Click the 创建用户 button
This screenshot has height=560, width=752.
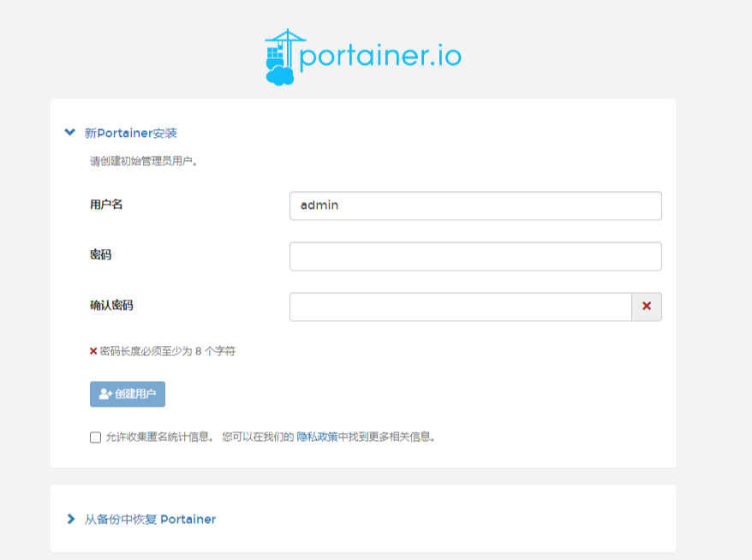pyautogui.click(x=128, y=394)
